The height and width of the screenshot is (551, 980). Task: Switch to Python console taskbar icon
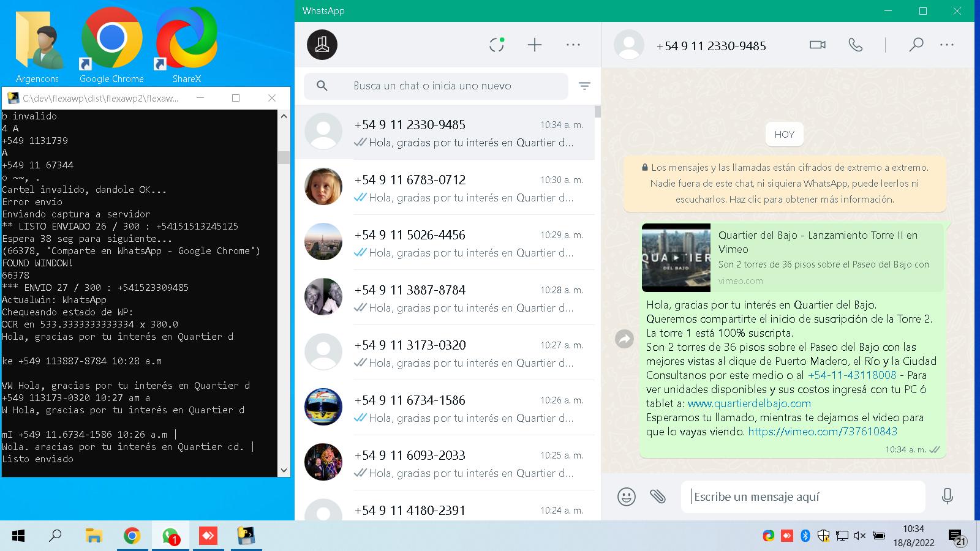coord(246,536)
